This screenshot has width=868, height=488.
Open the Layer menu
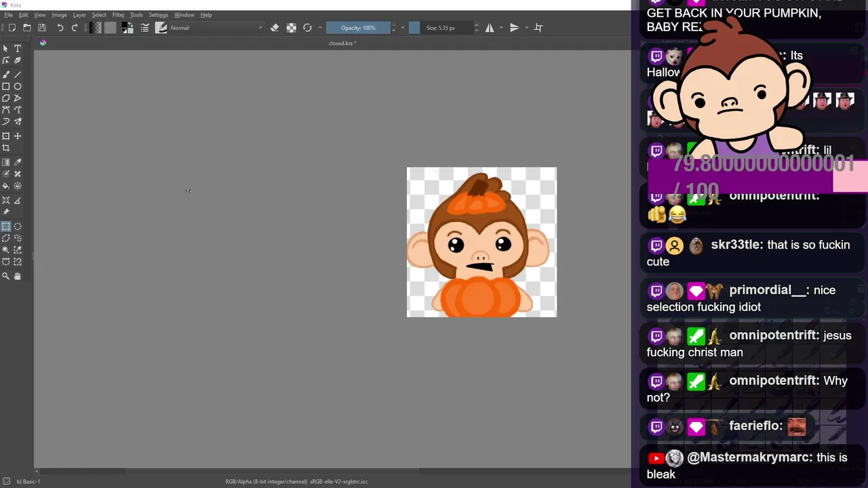coord(79,15)
